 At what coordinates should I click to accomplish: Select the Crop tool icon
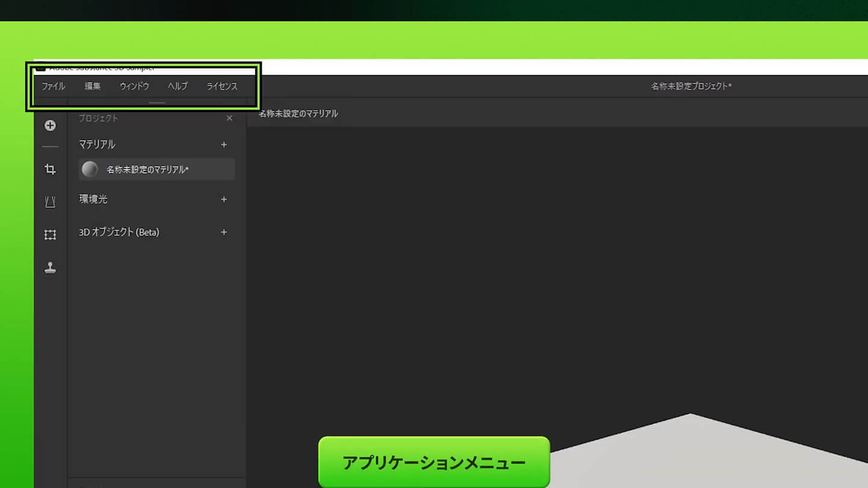point(50,169)
